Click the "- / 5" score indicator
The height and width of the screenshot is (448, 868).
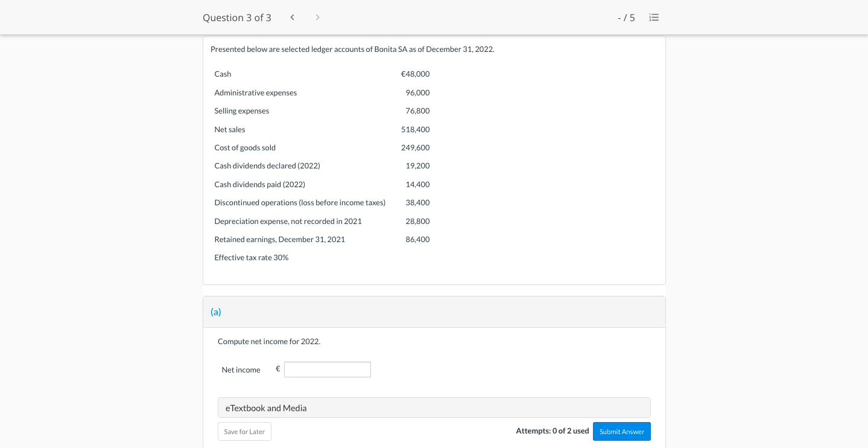coord(626,18)
